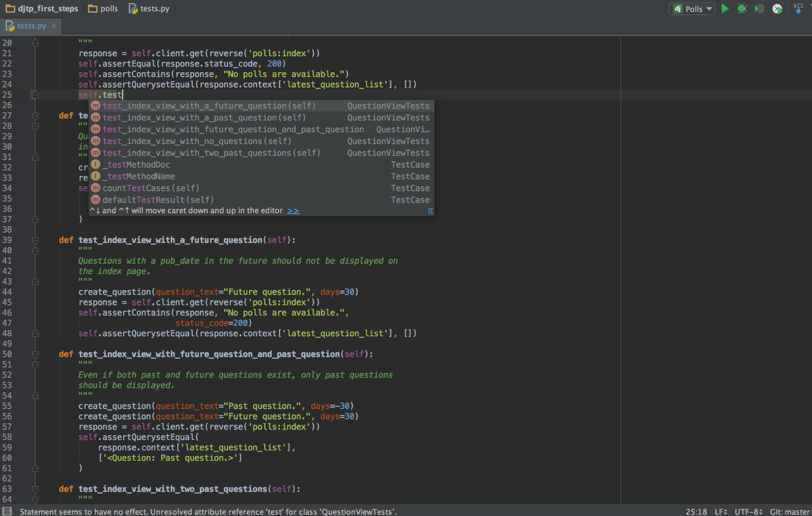
Task: Choose _testMethodName field completion
Action: pos(261,176)
